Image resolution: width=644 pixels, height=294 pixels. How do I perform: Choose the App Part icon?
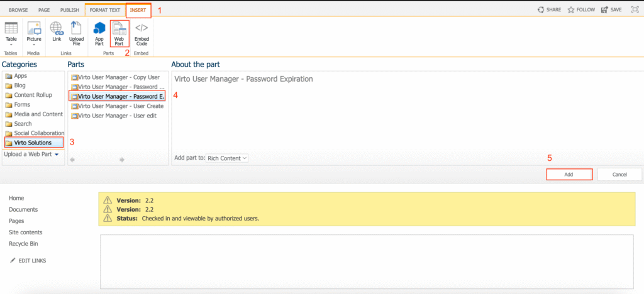click(99, 32)
